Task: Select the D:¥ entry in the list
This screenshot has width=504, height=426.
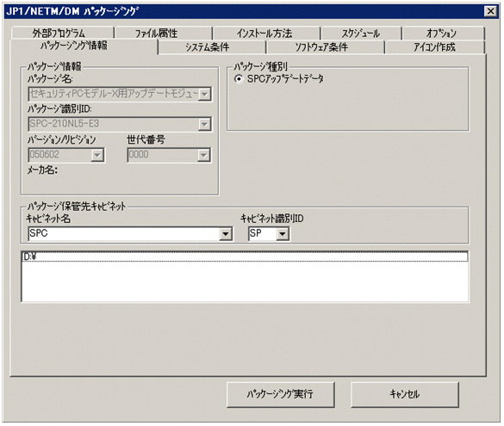Action: tap(245, 256)
